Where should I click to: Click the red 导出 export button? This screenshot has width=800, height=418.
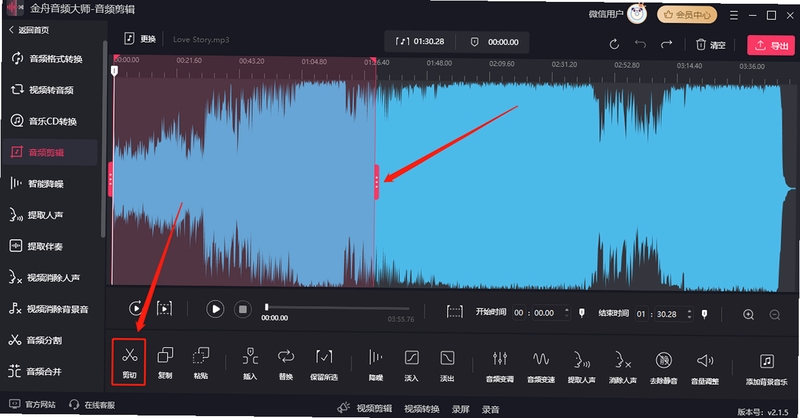pos(771,45)
